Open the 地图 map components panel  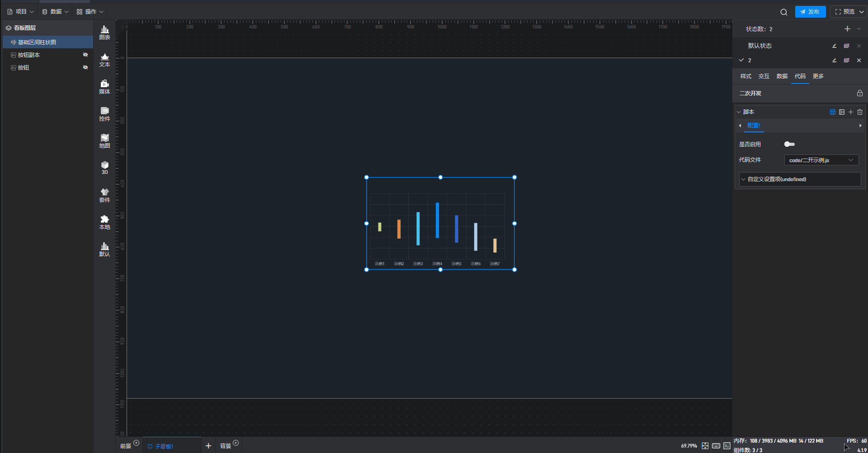click(104, 141)
